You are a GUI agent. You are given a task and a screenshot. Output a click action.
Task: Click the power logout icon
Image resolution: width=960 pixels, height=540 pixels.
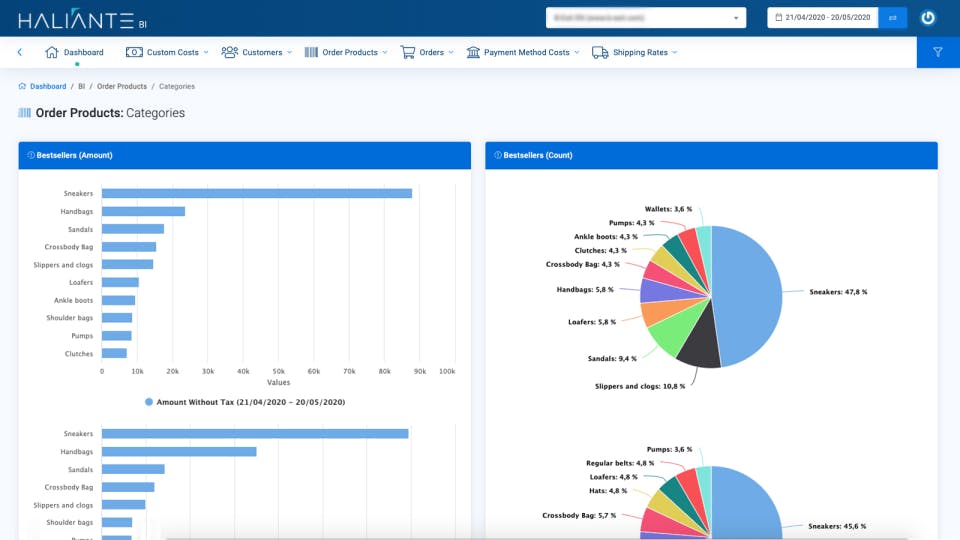928,18
